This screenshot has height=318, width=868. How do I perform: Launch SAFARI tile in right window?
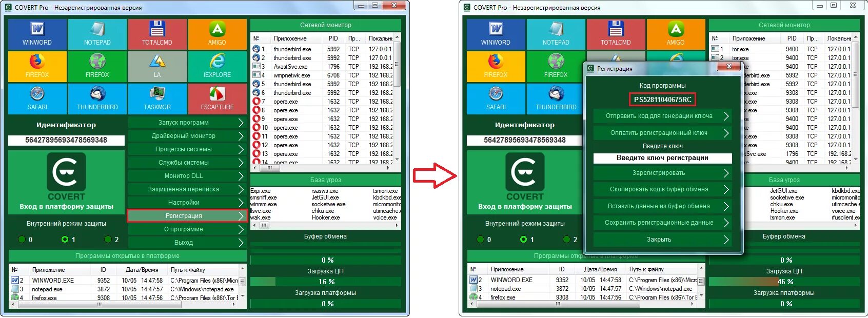click(496, 98)
